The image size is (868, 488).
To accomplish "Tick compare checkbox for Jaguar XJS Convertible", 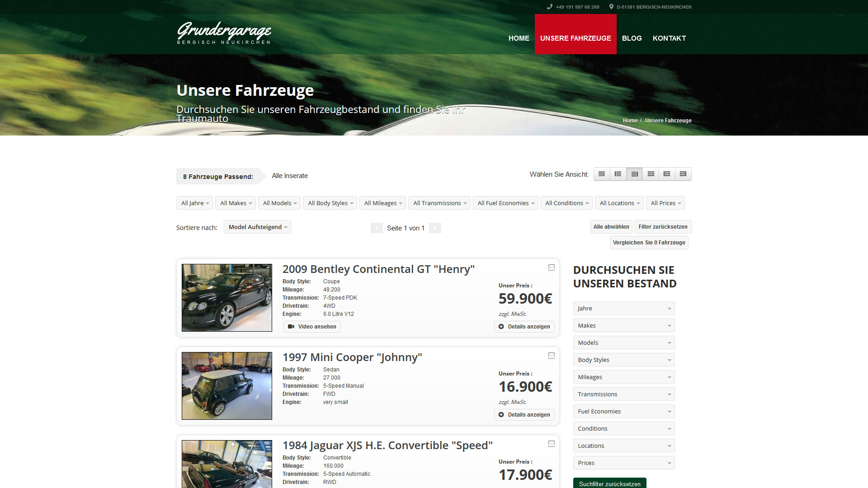I will point(552,444).
